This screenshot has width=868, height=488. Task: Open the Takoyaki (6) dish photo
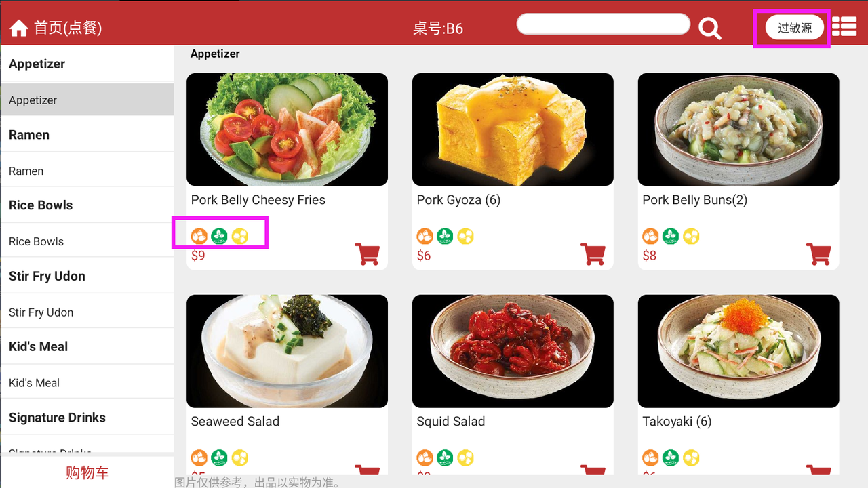tap(738, 351)
